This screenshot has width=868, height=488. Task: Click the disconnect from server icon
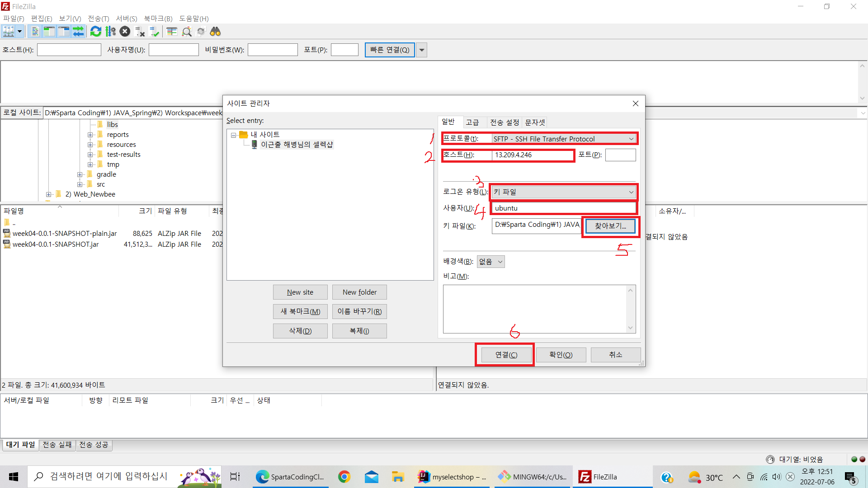(140, 31)
